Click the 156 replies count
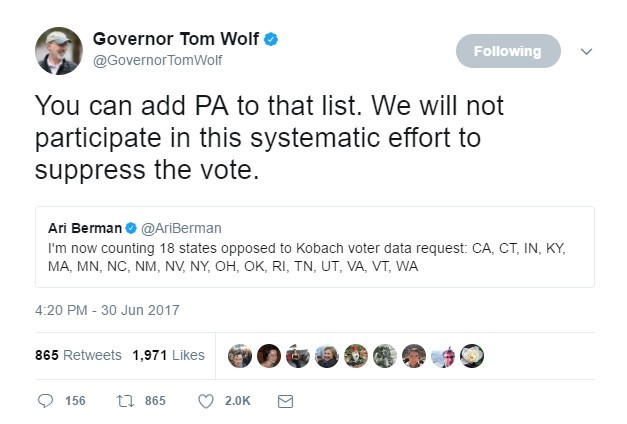The image size is (627, 424). coord(75,401)
